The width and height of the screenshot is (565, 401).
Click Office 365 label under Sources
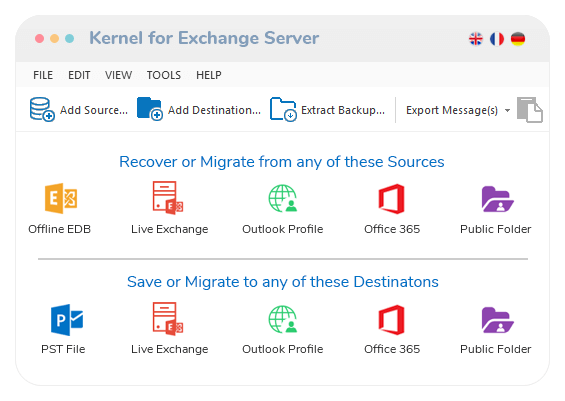(x=392, y=229)
